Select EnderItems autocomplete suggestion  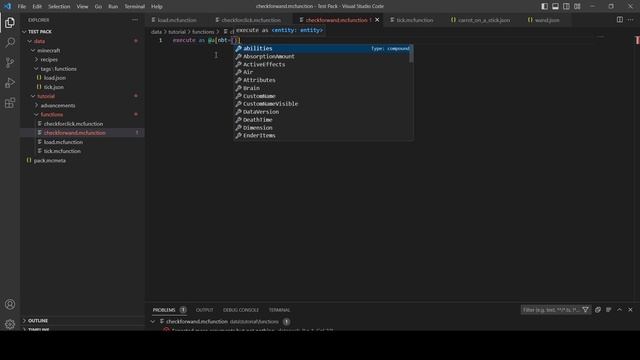click(322, 136)
